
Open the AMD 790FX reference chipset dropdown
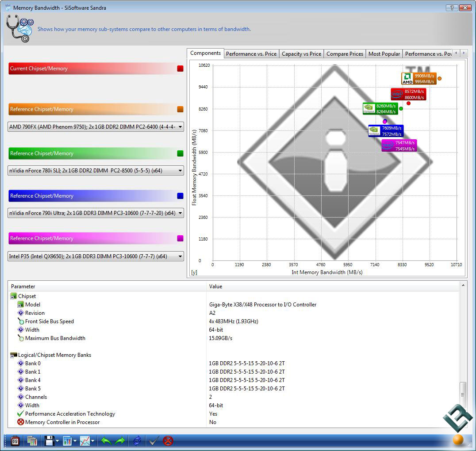[x=96, y=126]
